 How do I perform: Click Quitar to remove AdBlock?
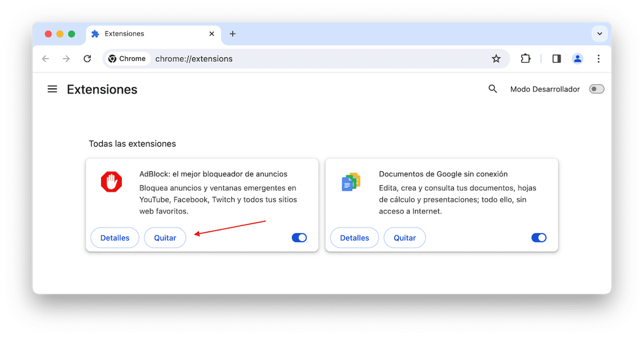click(165, 238)
